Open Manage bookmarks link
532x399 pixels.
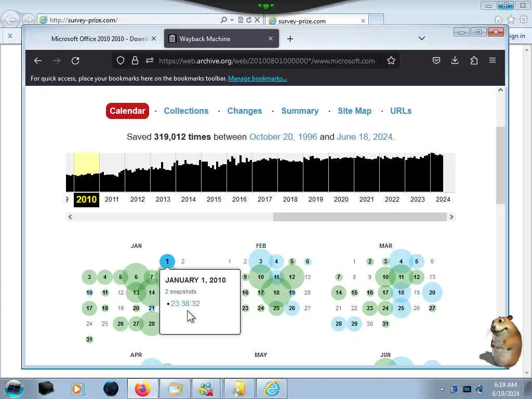(258, 78)
